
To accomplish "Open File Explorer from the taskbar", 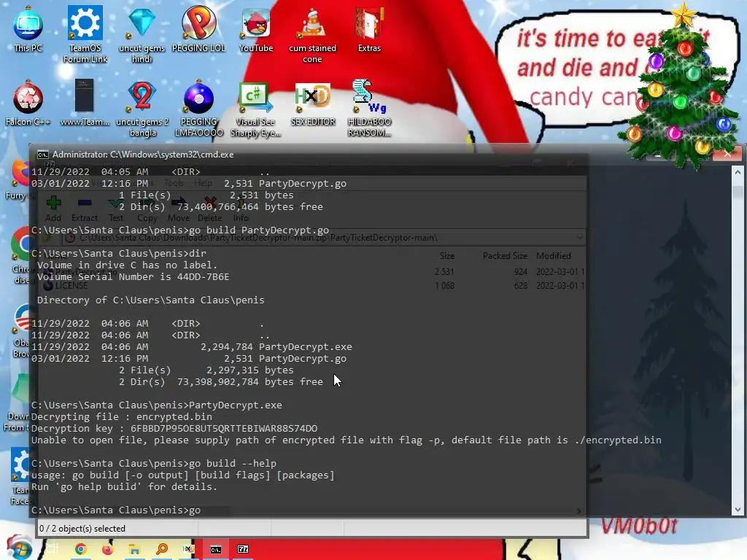I will 134,549.
